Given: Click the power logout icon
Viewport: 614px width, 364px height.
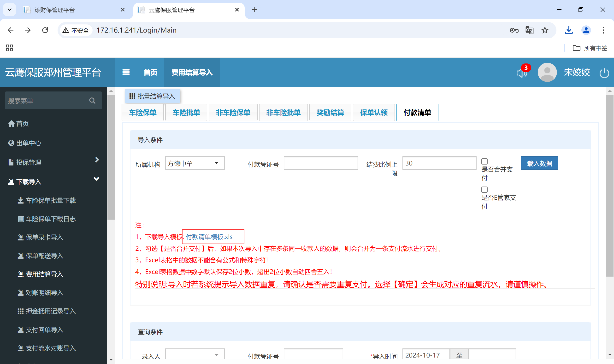Looking at the screenshot, I should 604,73.
